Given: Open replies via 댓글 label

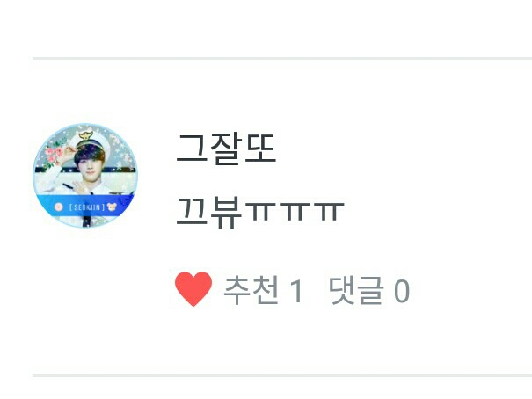Looking at the screenshot, I should (357, 290).
